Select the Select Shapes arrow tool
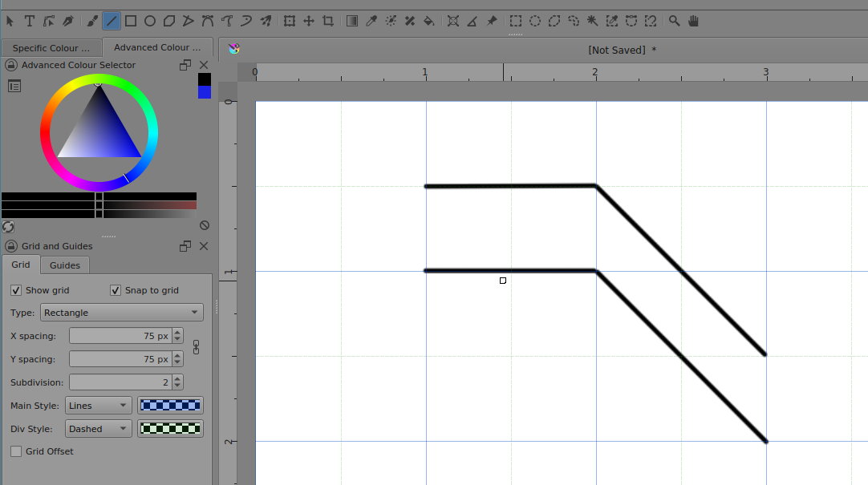 pos(10,21)
